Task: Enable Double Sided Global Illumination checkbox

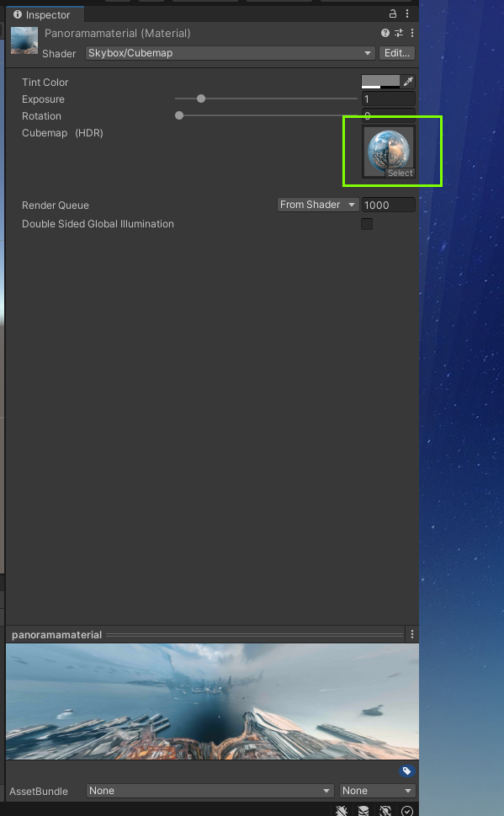Action: [367, 224]
